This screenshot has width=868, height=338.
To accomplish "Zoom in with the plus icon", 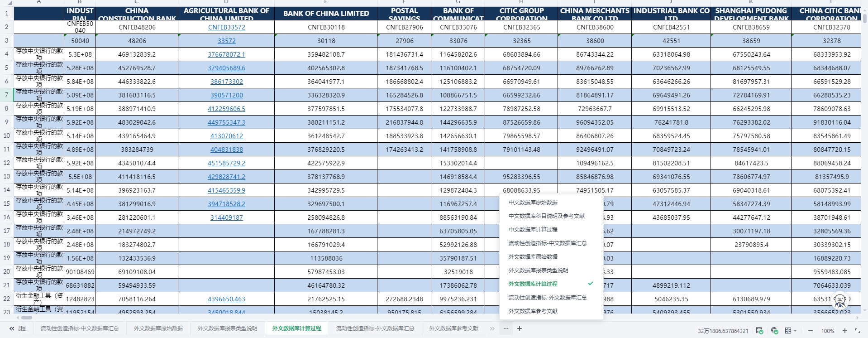I will [x=844, y=331].
